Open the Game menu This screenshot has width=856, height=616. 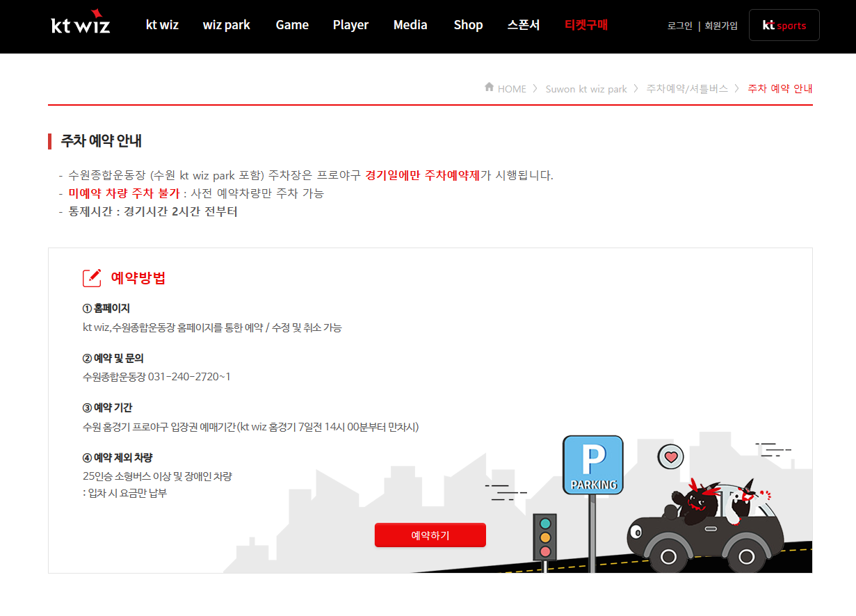point(292,25)
